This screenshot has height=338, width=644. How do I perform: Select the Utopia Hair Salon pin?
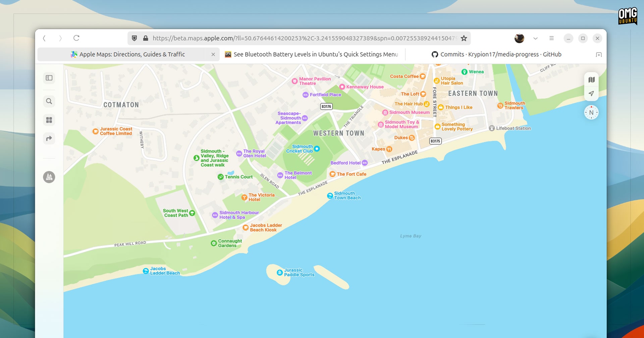(437, 81)
